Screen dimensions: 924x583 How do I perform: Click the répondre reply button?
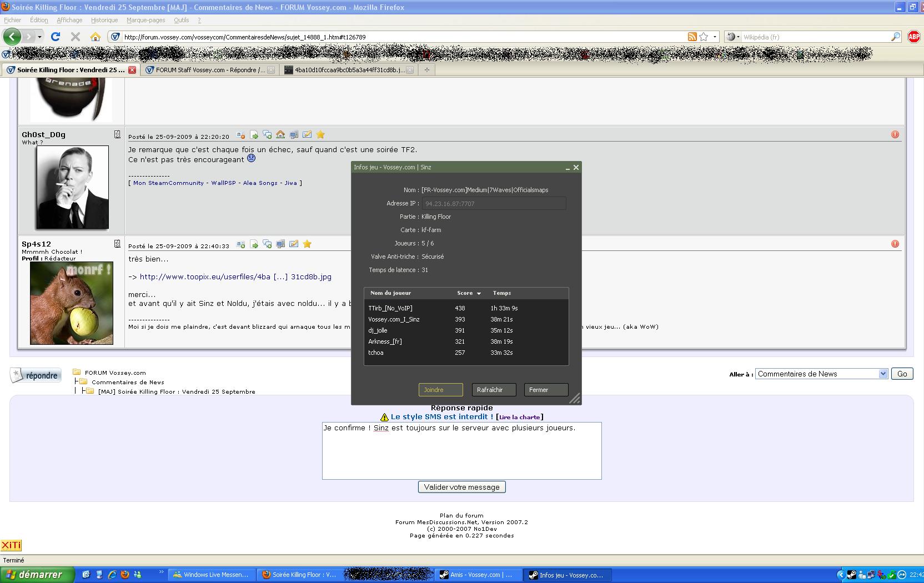[36, 375]
